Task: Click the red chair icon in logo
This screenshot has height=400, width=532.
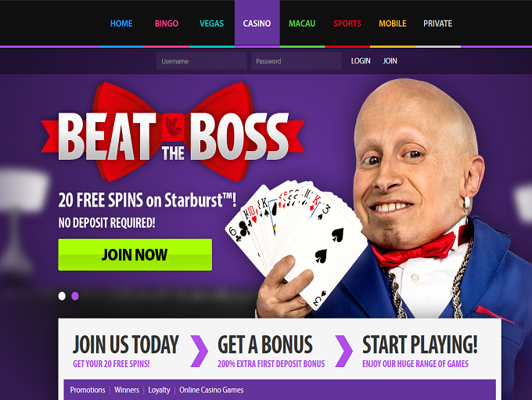Action: (173, 128)
